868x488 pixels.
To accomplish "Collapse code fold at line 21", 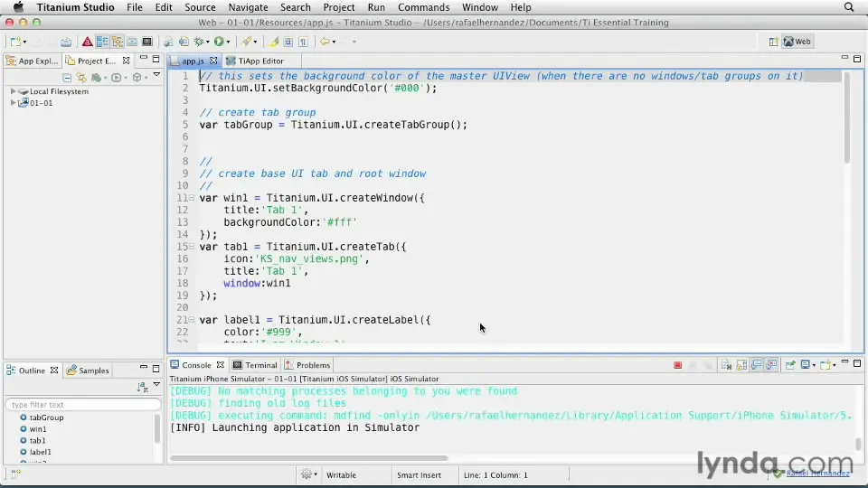I will pos(192,319).
